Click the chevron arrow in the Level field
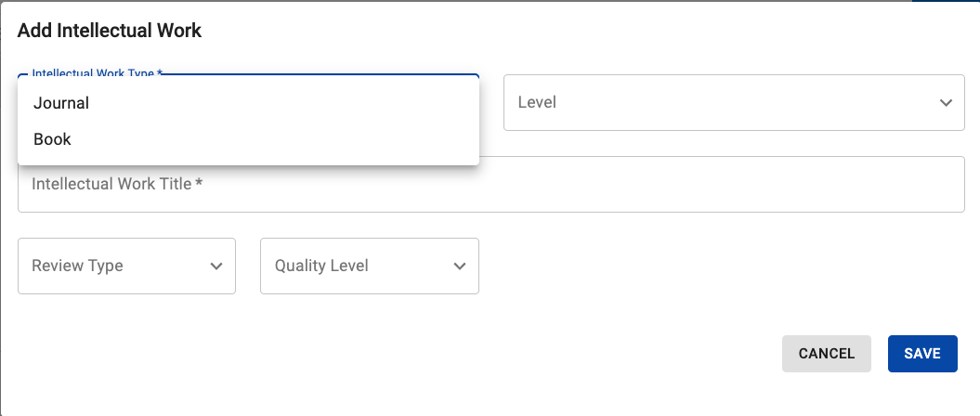This screenshot has height=416, width=980. coord(946,102)
